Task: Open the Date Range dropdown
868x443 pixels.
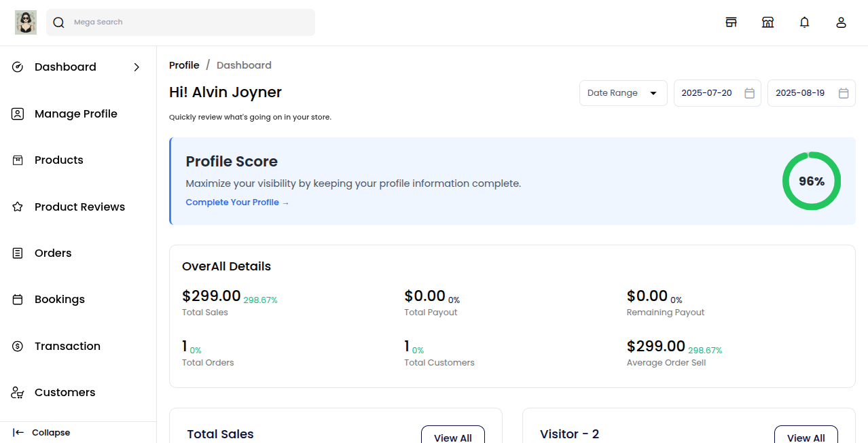Action: click(622, 92)
